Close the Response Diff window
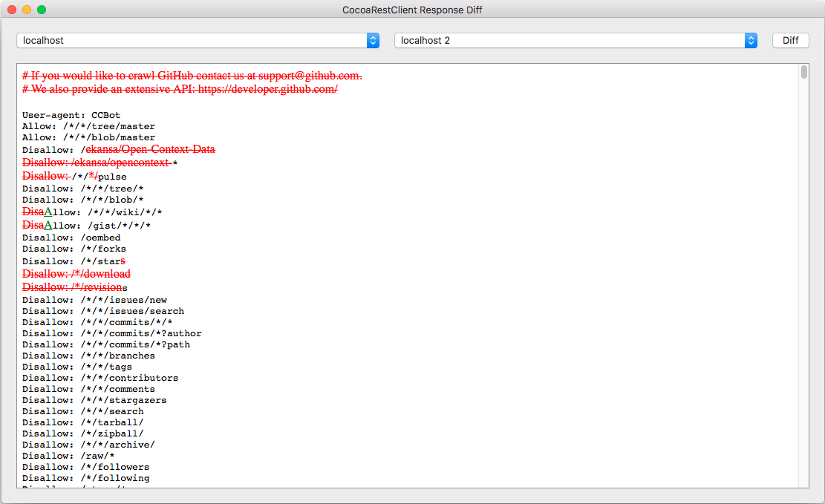 pyautogui.click(x=12, y=10)
